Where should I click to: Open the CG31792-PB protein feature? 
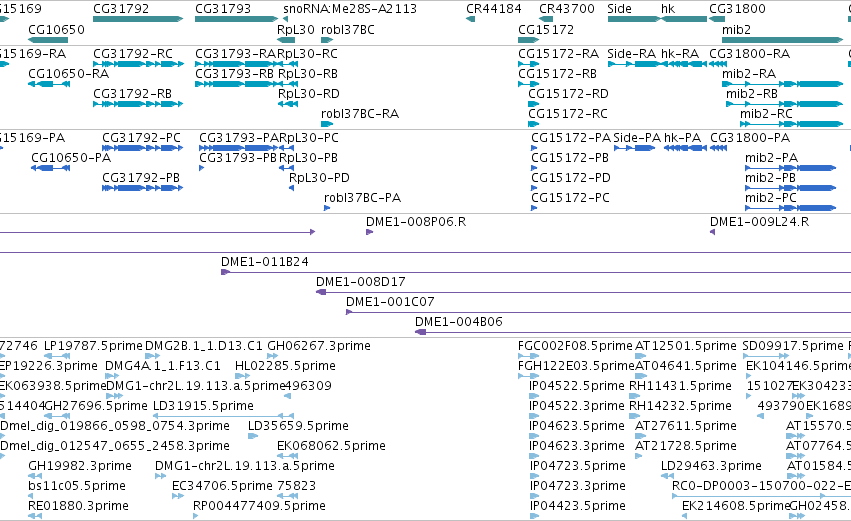click(x=143, y=188)
